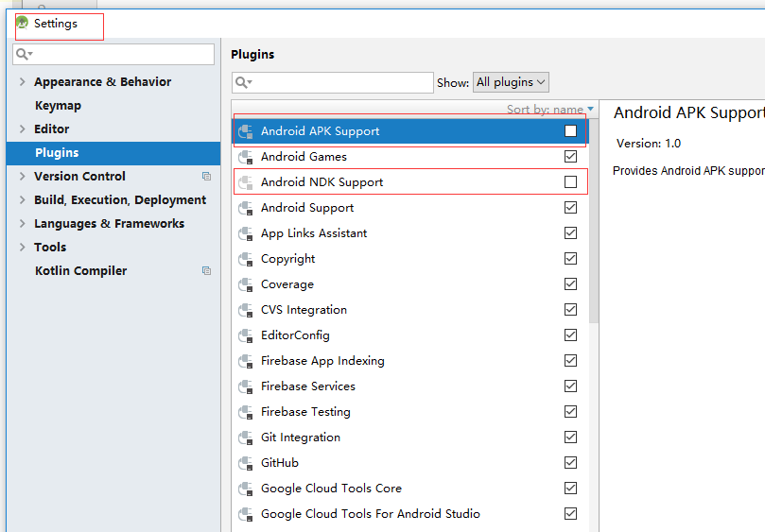Select the Firebase App Indexing plugin row

coord(410,361)
